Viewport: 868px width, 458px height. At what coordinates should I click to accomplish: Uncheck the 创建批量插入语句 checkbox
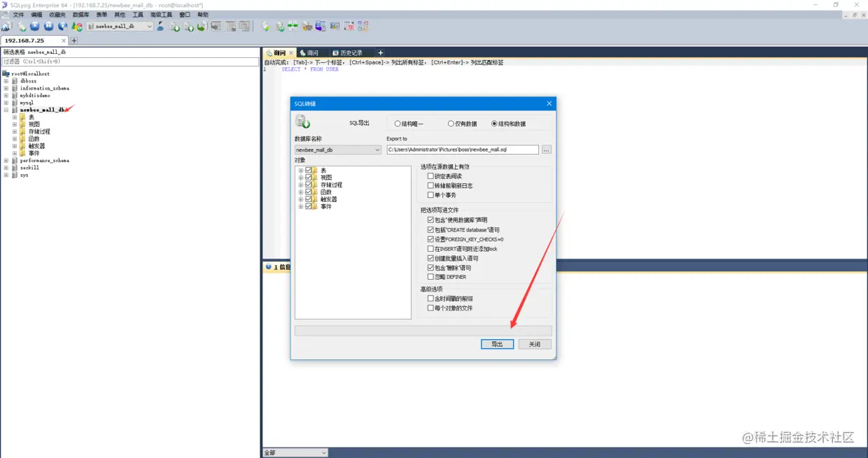pyautogui.click(x=430, y=258)
